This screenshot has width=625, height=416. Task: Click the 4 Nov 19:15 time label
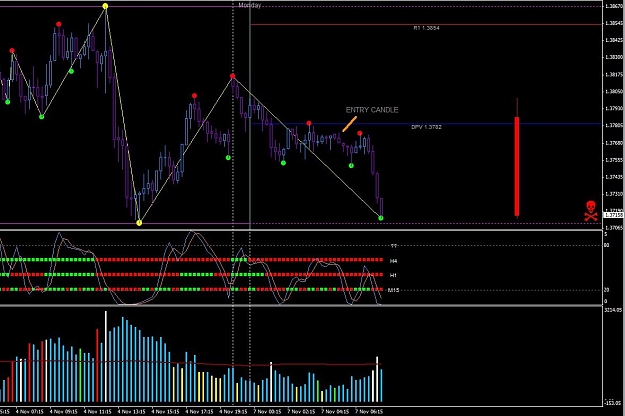[x=233, y=411]
